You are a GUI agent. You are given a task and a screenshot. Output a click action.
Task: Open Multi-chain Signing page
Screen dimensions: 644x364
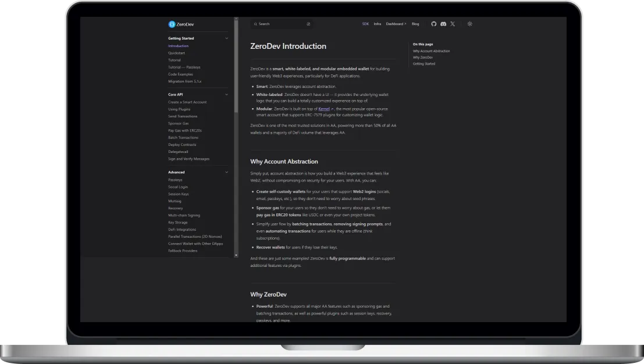point(184,216)
